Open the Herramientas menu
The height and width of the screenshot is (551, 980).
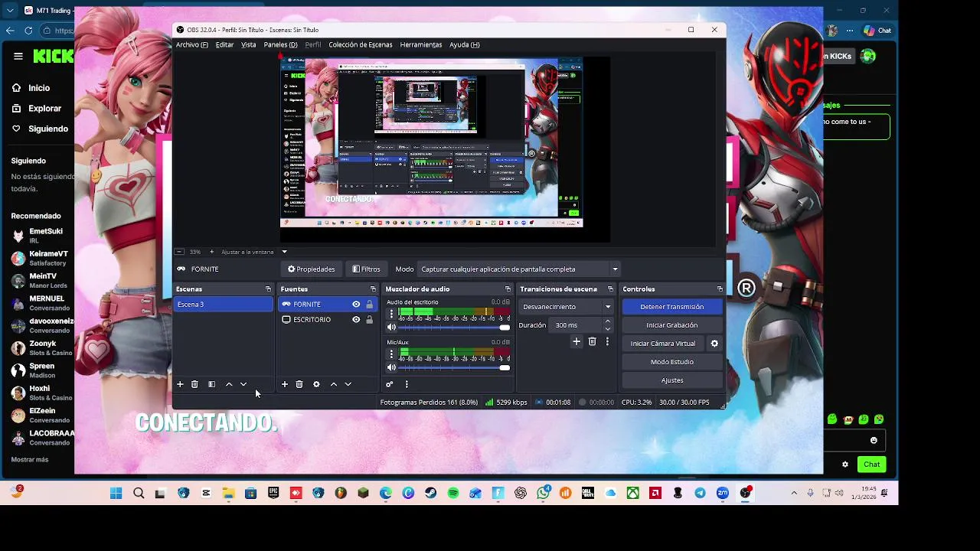coord(420,44)
